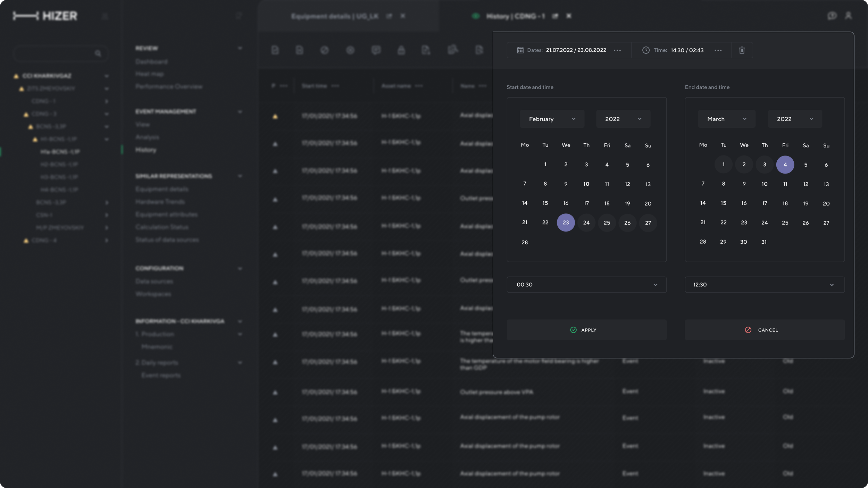Image resolution: width=868 pixels, height=488 pixels.
Task: Click the search magnifier in the sidebar
Action: coord(98,53)
